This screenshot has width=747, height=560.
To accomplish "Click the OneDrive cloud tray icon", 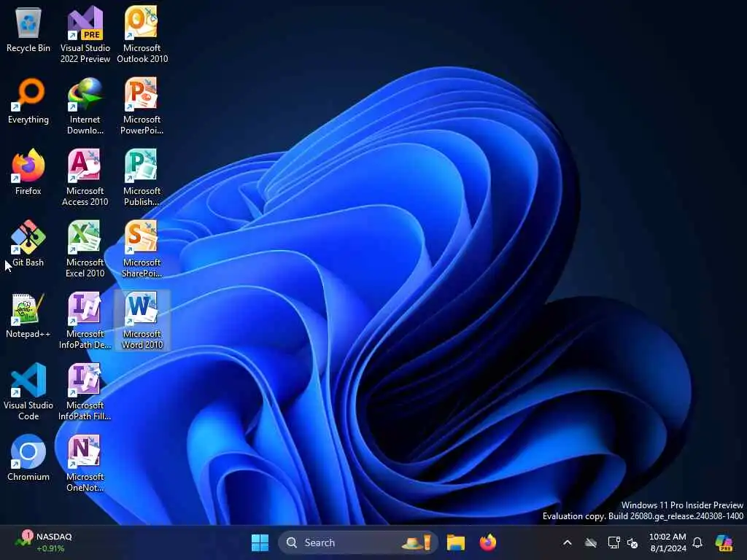I will pyautogui.click(x=591, y=542).
